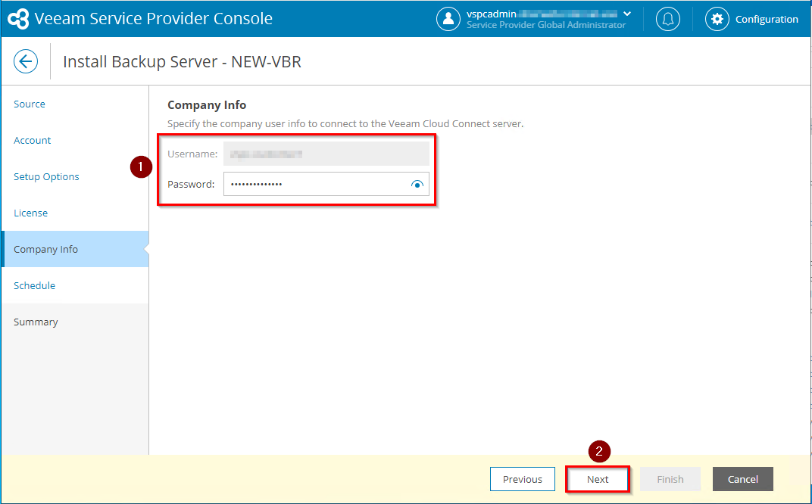Click the Veeam logo icon
Viewport: 812px width, 504px height.
click(x=19, y=19)
